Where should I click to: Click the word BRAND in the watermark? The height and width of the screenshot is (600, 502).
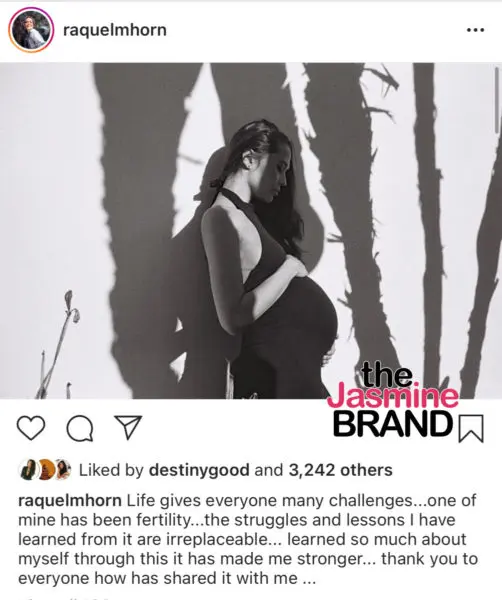[x=393, y=424]
